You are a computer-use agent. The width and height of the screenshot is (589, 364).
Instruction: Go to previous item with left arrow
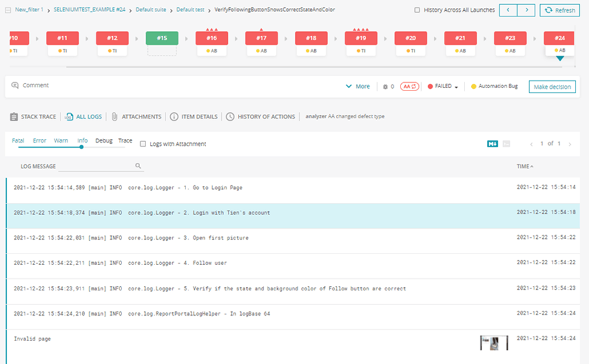[507, 10]
